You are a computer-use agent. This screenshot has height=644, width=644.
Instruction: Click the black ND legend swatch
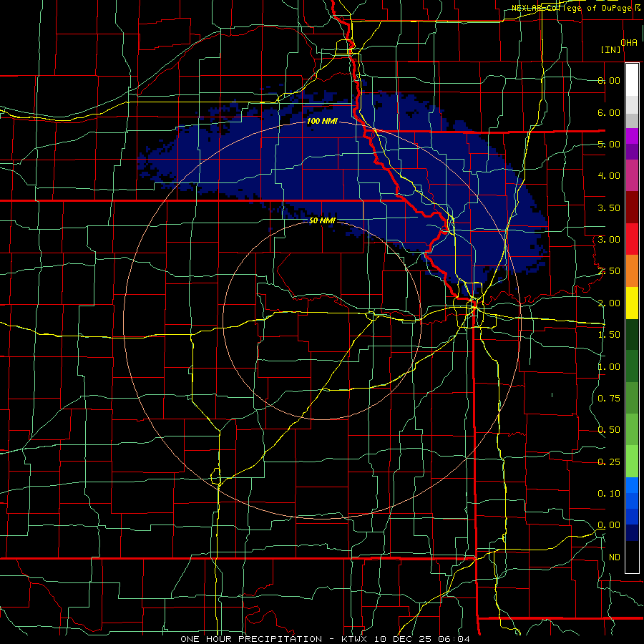632,557
